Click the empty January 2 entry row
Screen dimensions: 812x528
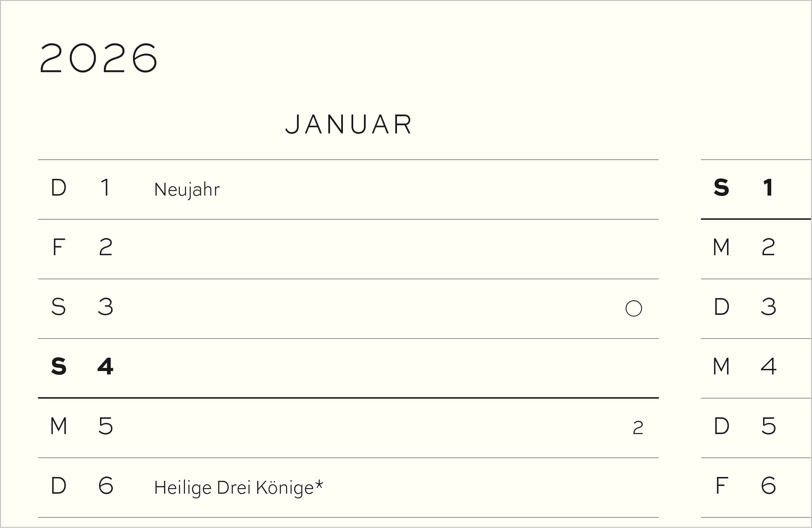point(365,249)
